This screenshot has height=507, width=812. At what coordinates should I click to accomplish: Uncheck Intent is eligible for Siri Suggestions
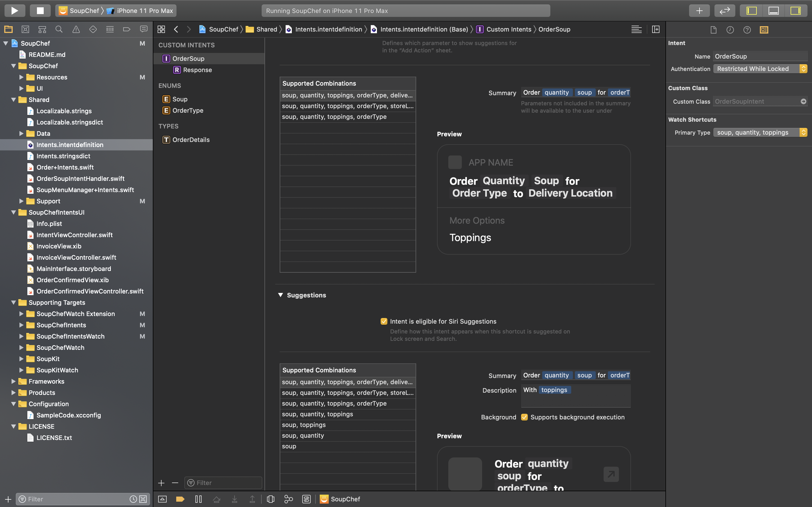pos(384,321)
